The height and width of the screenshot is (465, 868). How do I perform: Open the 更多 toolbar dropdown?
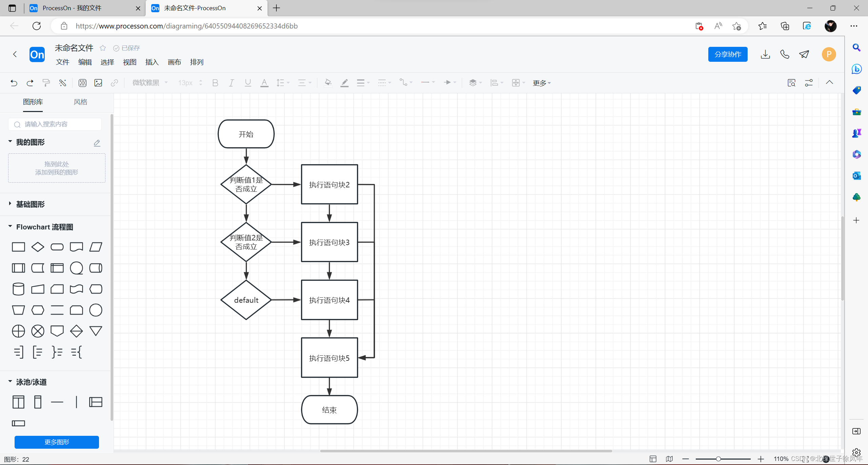tap(541, 83)
